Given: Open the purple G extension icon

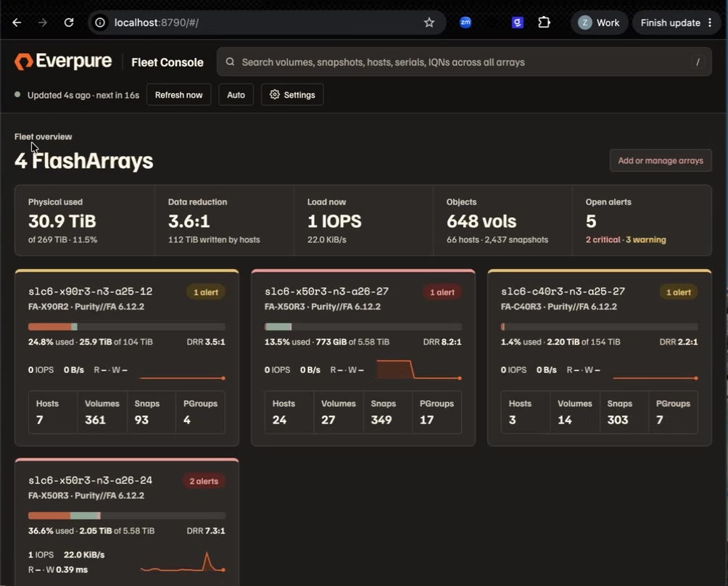Looking at the screenshot, I should (517, 22).
